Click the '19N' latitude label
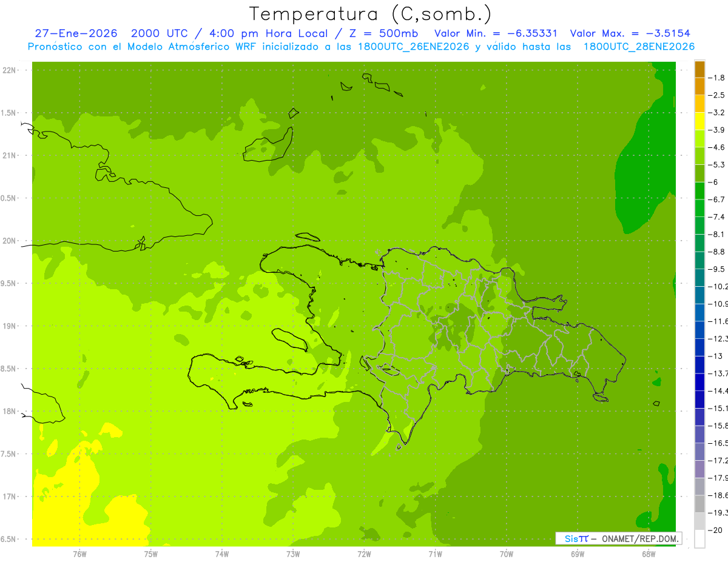This screenshot has height=562, width=728. pyautogui.click(x=9, y=326)
